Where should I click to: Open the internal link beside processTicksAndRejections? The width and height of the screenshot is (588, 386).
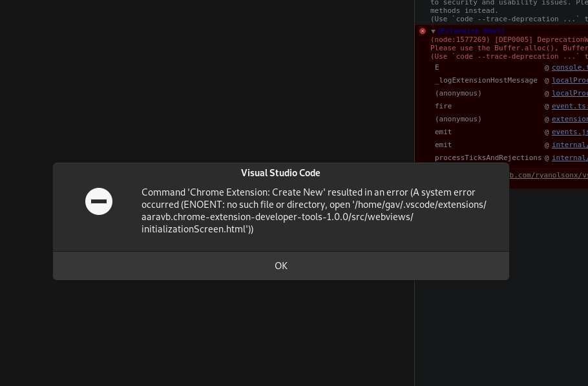pos(570,157)
